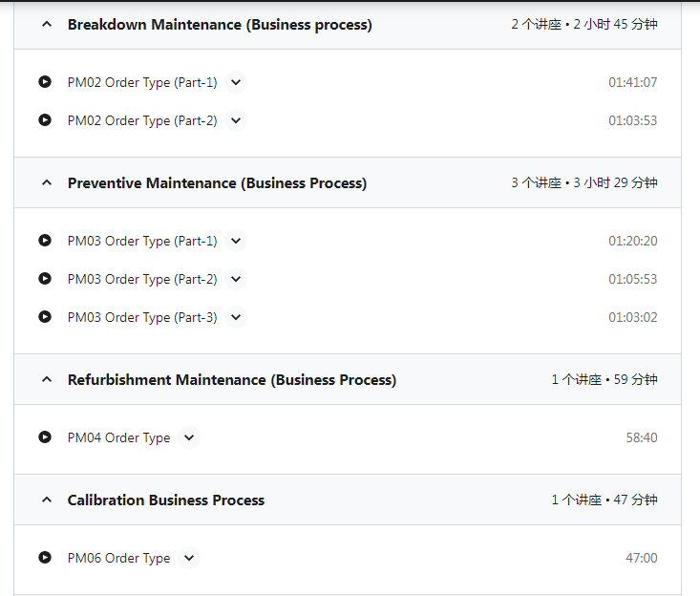Click play icon next to PM04 Order Type

tap(45, 437)
